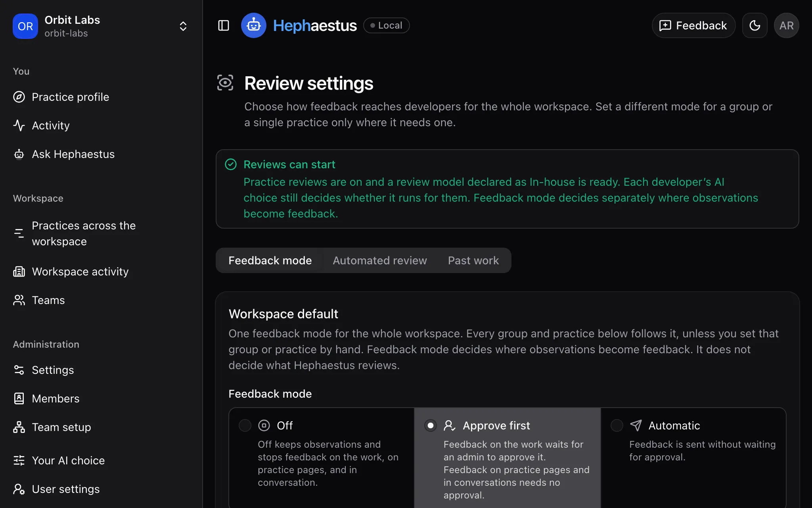Click the 'orbit-labs' workspace slug text

click(66, 33)
